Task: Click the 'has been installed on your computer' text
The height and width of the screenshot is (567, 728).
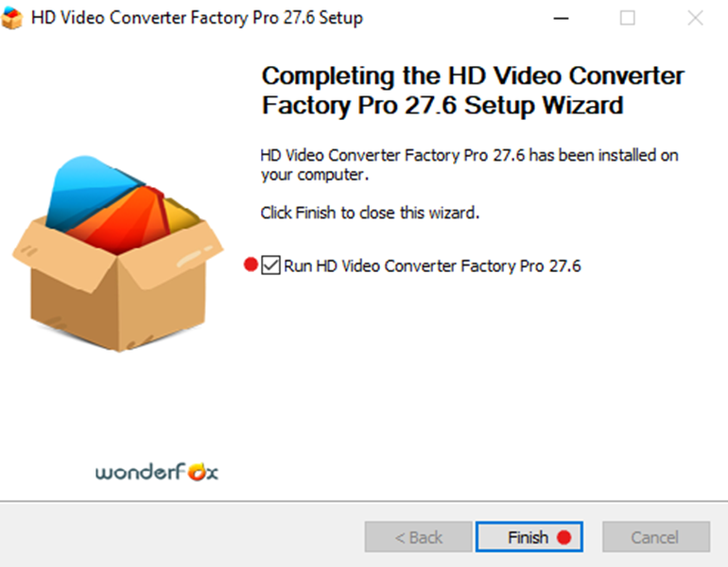Action: click(x=469, y=164)
